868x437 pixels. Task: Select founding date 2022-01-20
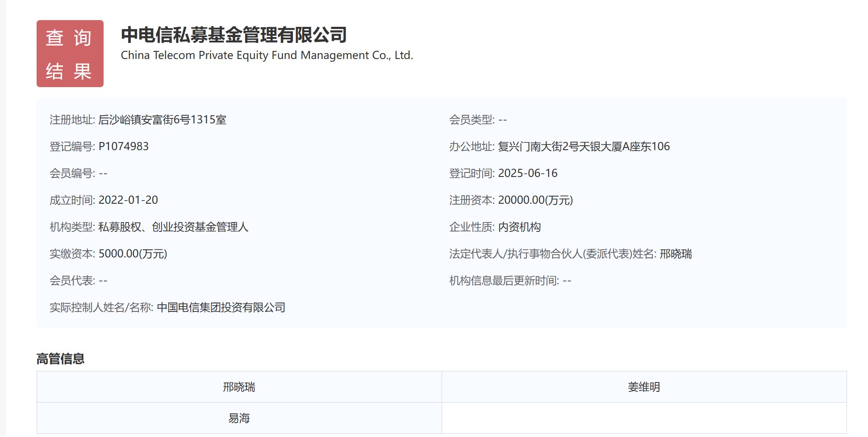(128, 200)
